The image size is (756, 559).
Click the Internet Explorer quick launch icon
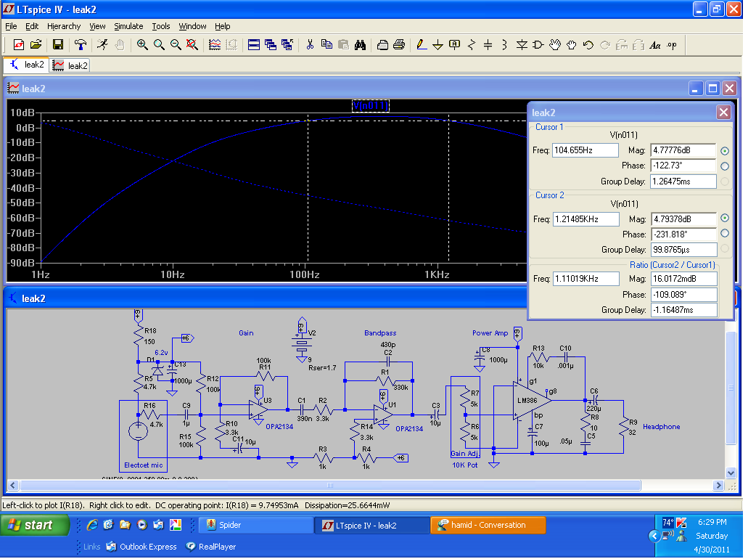pyautogui.click(x=91, y=525)
